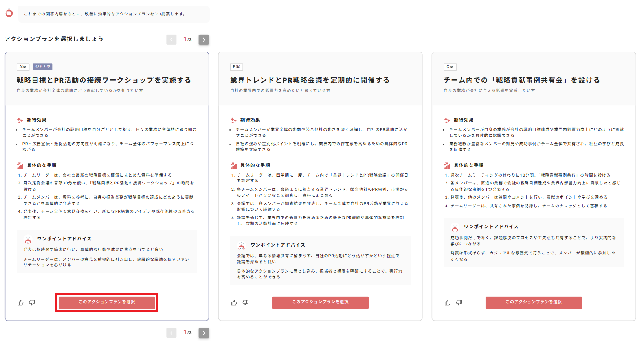Choose action plan B button
The width and height of the screenshot is (644, 341).
click(x=320, y=302)
